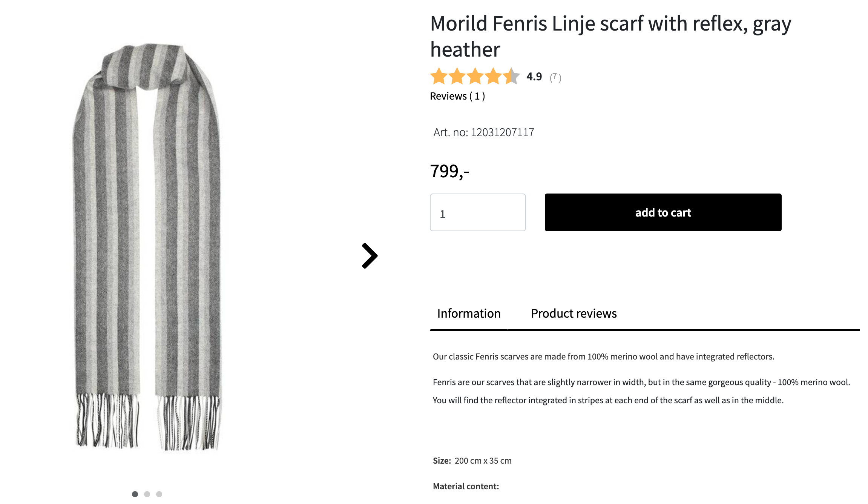Image resolution: width=868 pixels, height=504 pixels.
Task: Click the 4.9 rating score
Action: tap(534, 77)
